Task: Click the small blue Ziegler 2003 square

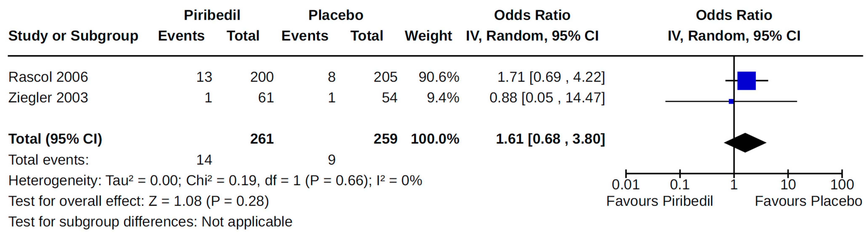Action: point(731,101)
